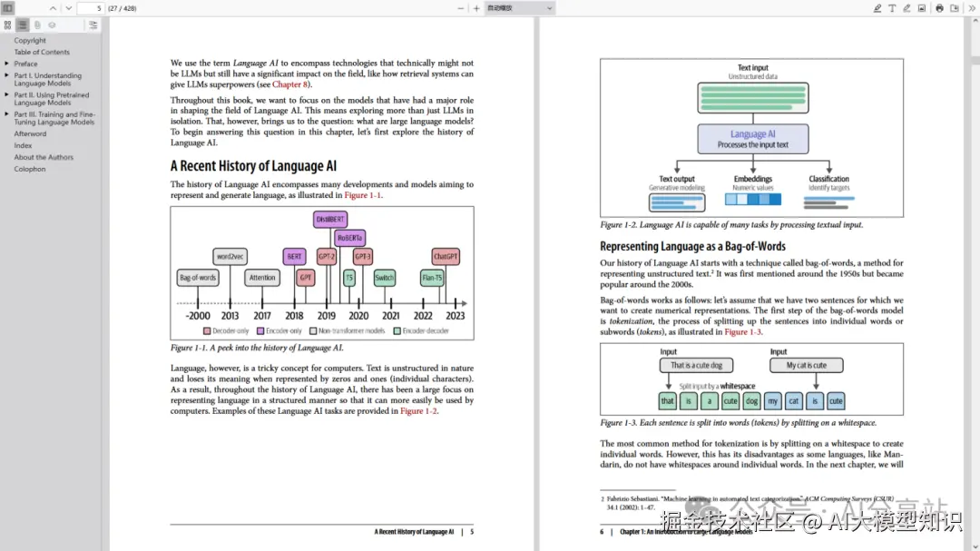Follow Figure 1-2 link on left page
Screen dimensions: 980x551
pos(418,411)
